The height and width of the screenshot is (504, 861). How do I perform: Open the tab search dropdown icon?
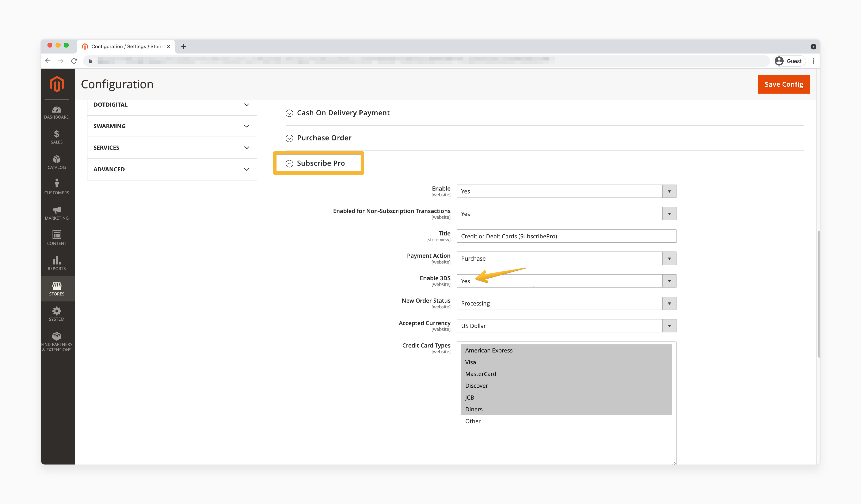click(x=813, y=46)
